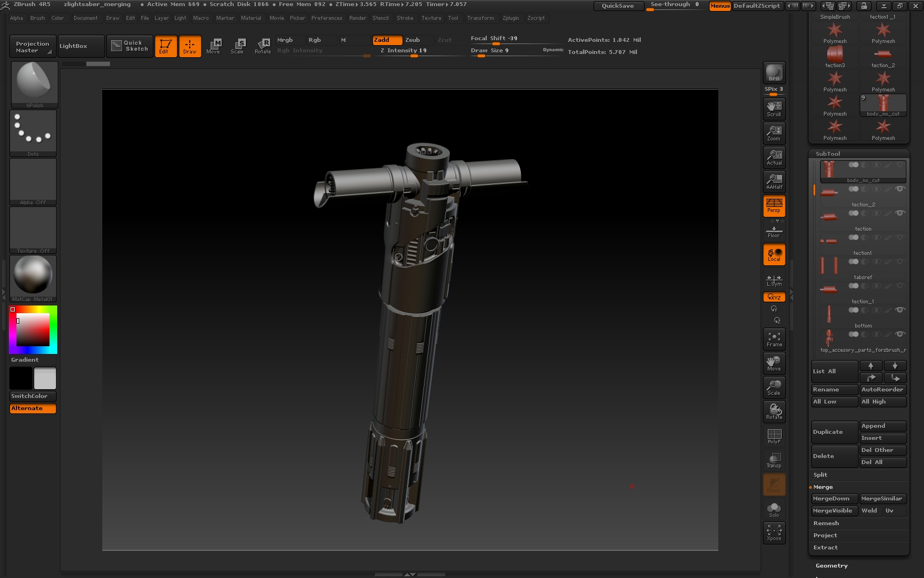Toggle the Alternate button
Image resolution: width=924 pixels, height=578 pixels.
(x=33, y=408)
